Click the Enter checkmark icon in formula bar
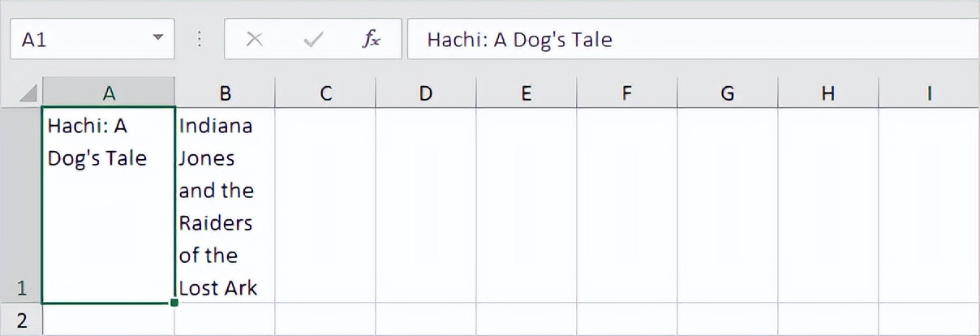 pos(312,40)
